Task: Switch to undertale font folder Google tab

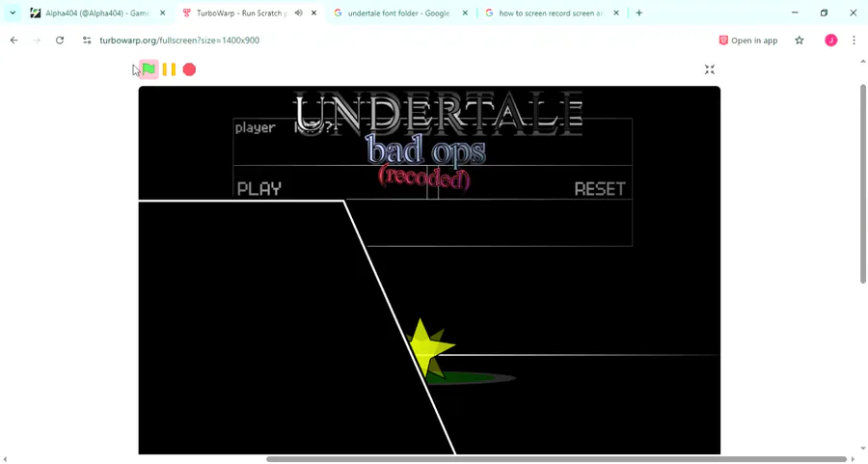Action: tap(398, 13)
